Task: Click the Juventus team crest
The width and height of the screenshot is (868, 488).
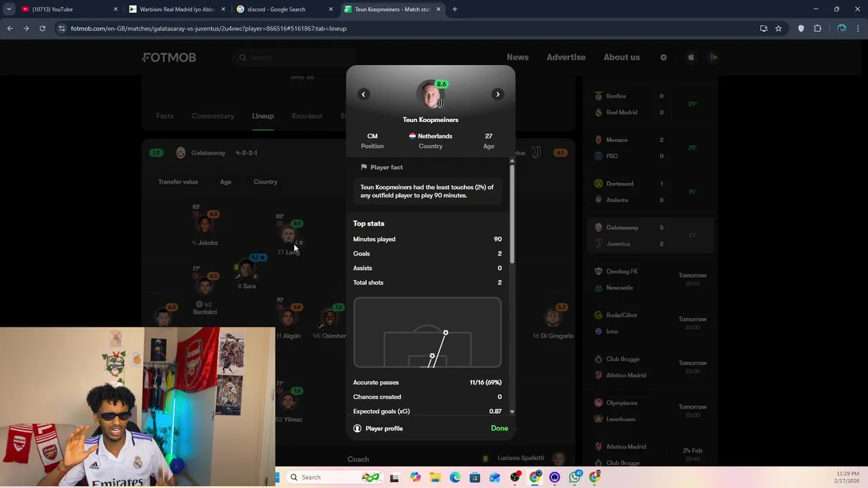Action: tap(536, 153)
